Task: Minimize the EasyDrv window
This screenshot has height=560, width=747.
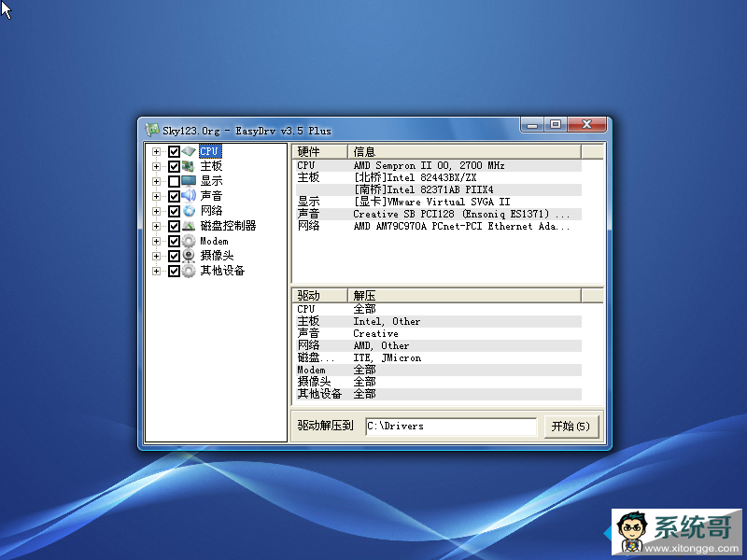Action: pyautogui.click(x=532, y=125)
